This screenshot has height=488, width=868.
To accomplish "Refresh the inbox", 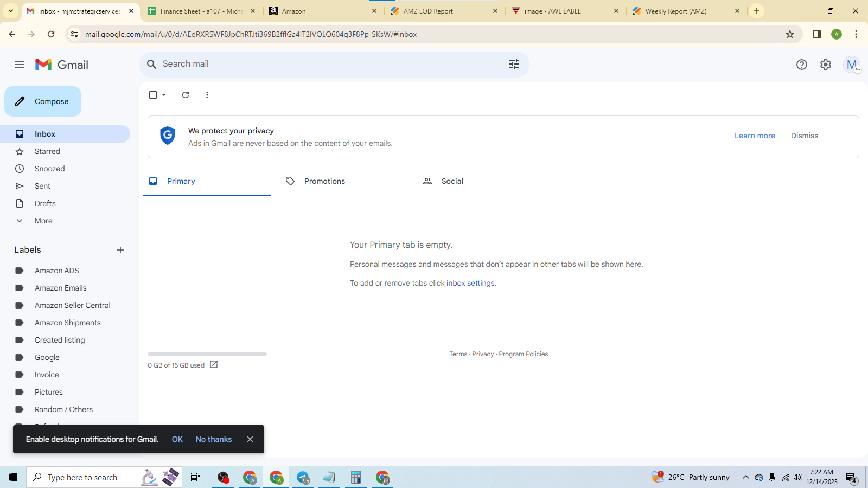I will pyautogui.click(x=186, y=95).
